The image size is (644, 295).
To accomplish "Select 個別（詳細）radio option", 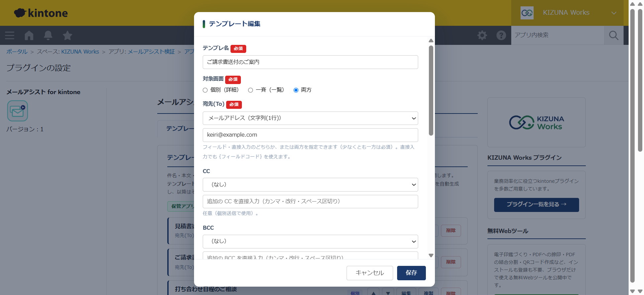I will (x=205, y=90).
